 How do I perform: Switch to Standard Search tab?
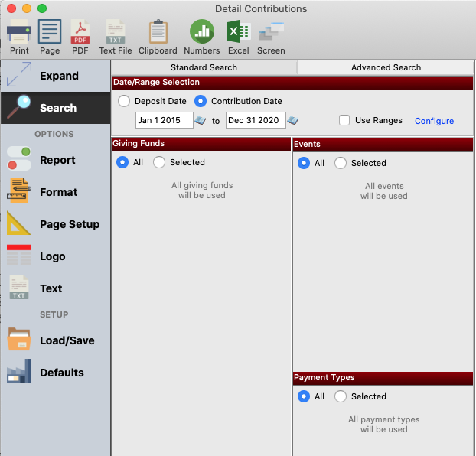[x=204, y=67]
